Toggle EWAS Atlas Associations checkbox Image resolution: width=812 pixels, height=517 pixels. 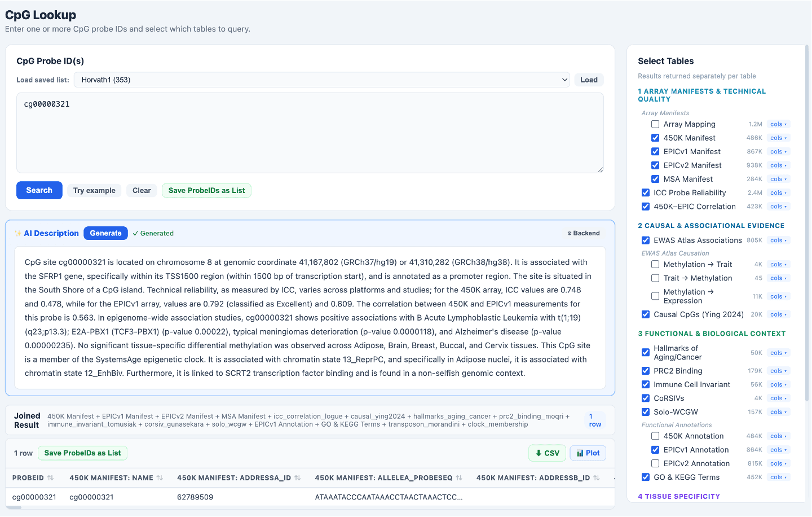coord(646,240)
